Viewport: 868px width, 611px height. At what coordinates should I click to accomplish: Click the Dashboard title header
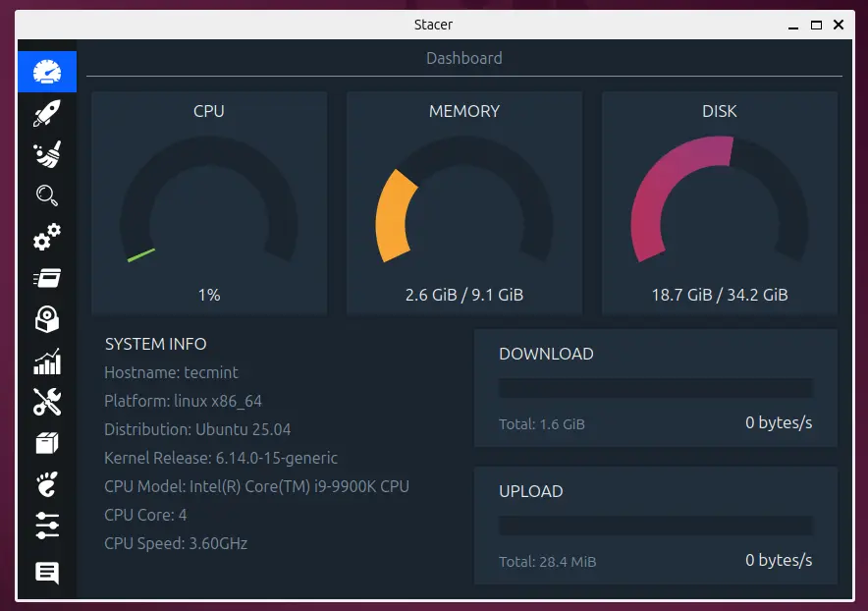(463, 58)
